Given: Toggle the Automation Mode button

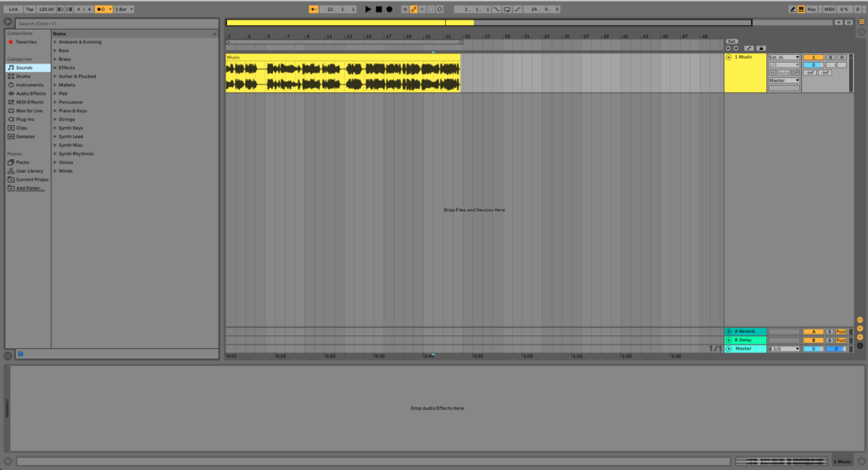Looking at the screenshot, I should pyautogui.click(x=749, y=48).
